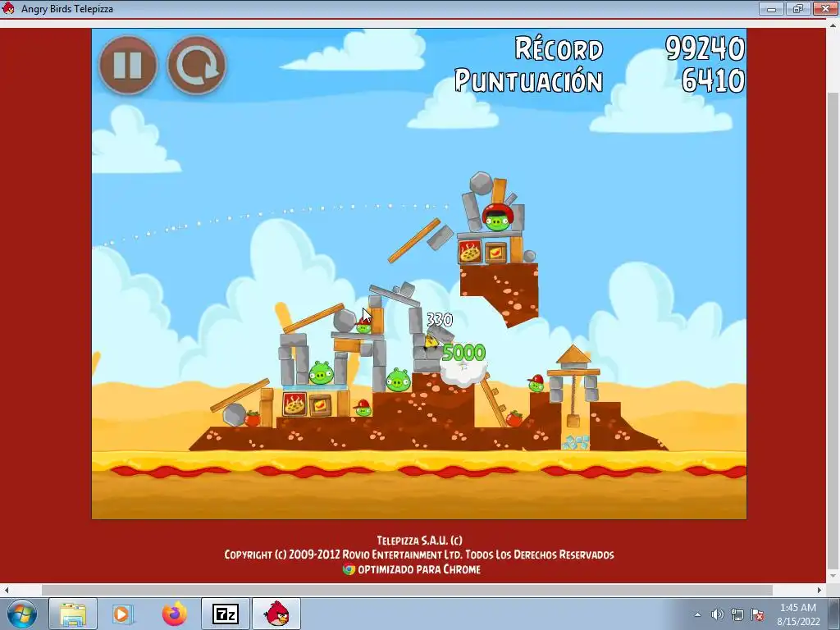Close the Angry Birds Telepizza window

pyautogui.click(x=825, y=8)
